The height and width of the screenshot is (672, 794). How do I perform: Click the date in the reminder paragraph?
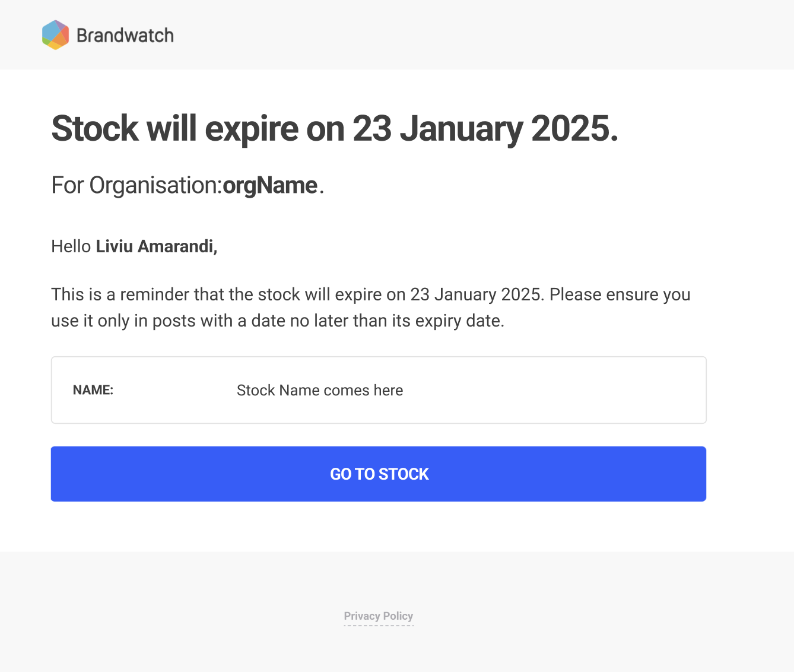[x=477, y=294]
